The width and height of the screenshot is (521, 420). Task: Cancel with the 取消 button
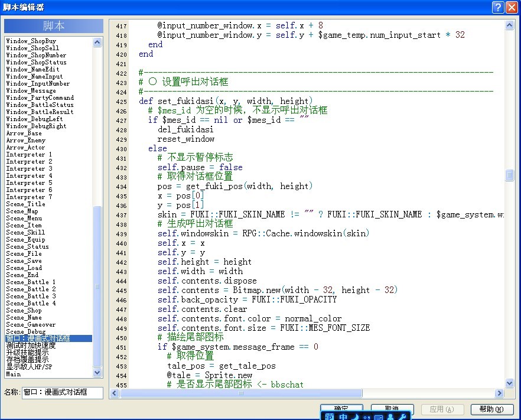[x=392, y=409]
